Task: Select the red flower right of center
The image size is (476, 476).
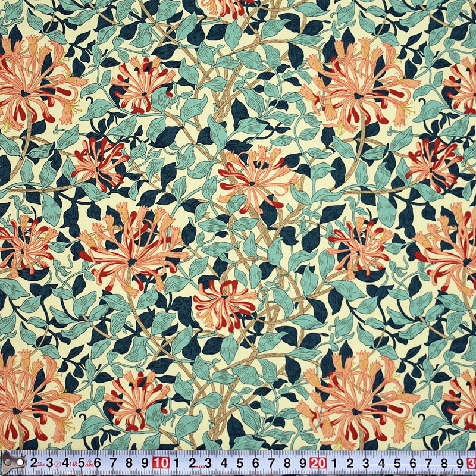Action: tap(357, 244)
